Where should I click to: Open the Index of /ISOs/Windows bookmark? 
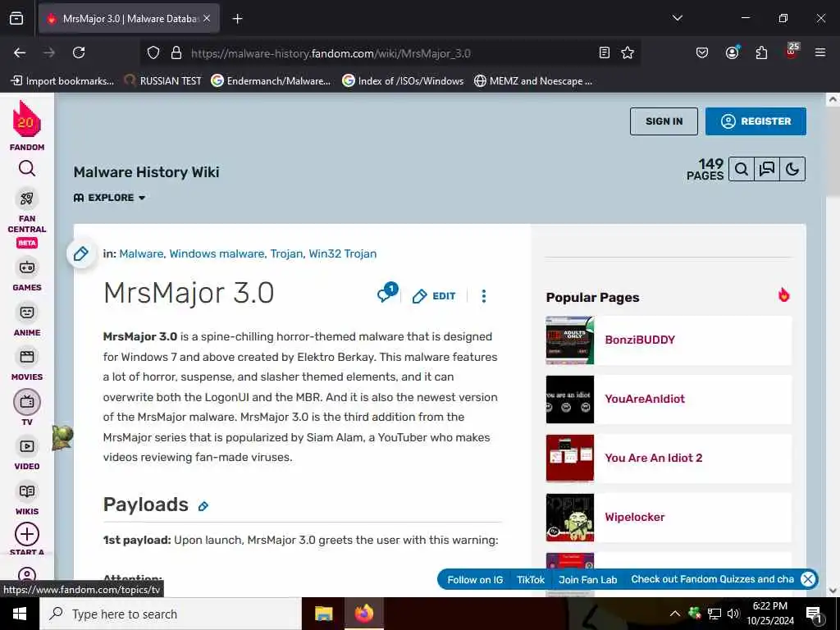(x=403, y=81)
